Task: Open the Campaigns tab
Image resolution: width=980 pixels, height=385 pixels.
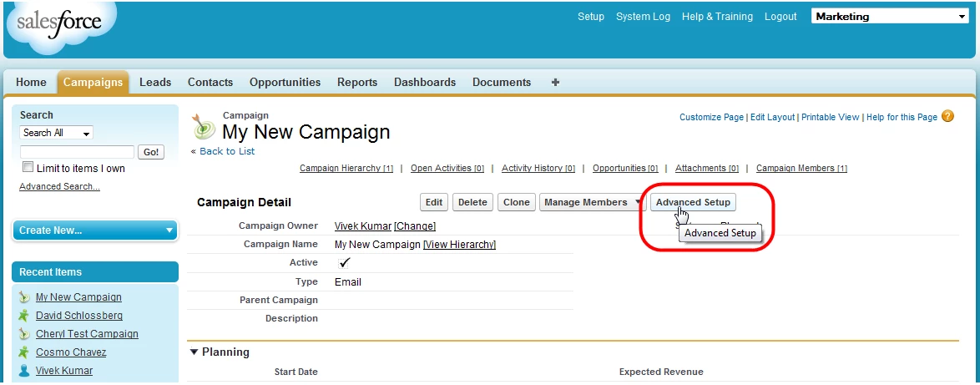Action: click(x=93, y=82)
